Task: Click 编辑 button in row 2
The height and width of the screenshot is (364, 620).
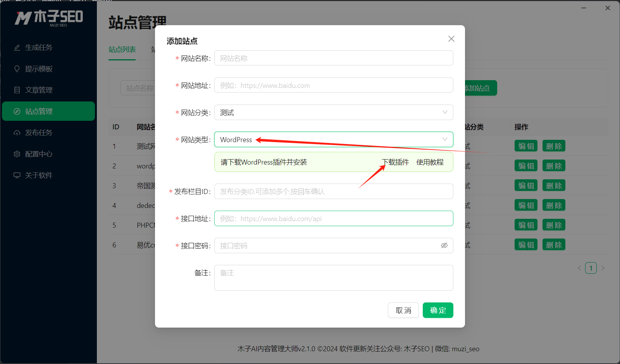Action: click(x=526, y=166)
